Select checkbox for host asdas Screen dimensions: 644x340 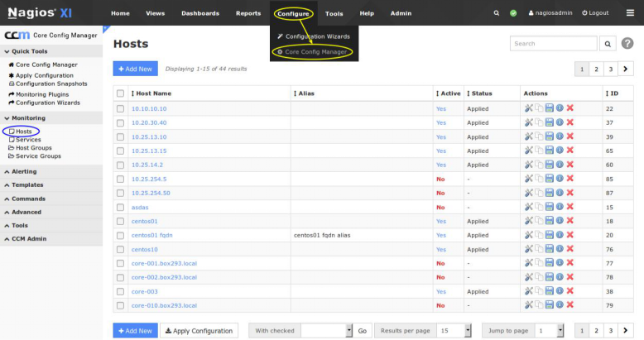[x=120, y=208]
